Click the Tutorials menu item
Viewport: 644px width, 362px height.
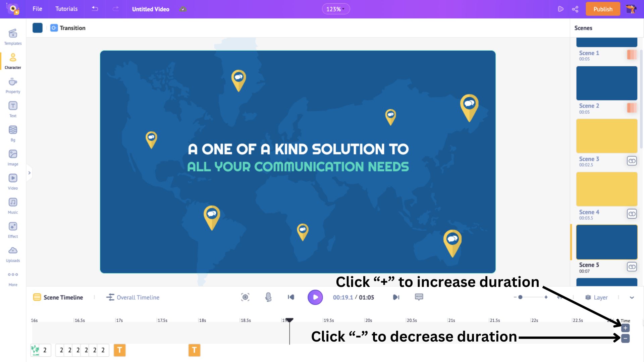click(x=67, y=9)
